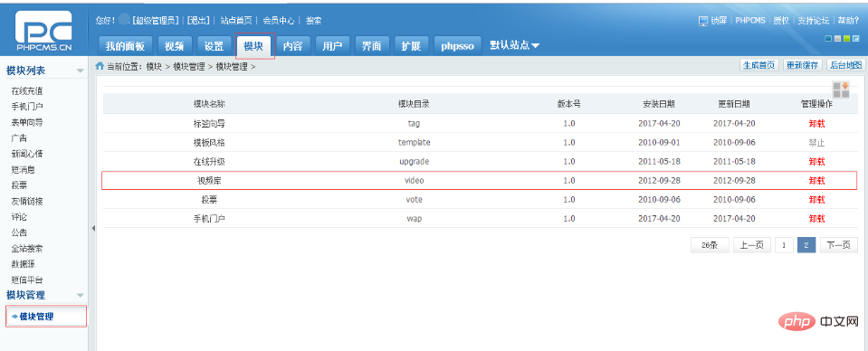Viewport: 868px width, 351px height.
Task: Click 卸载 for the vote module
Action: tap(816, 199)
